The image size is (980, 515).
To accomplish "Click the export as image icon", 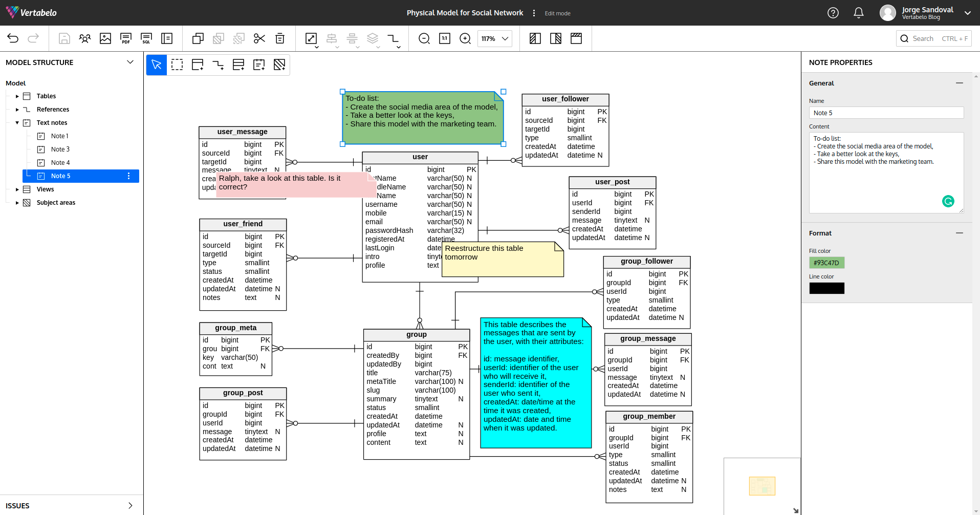I will click(x=105, y=38).
